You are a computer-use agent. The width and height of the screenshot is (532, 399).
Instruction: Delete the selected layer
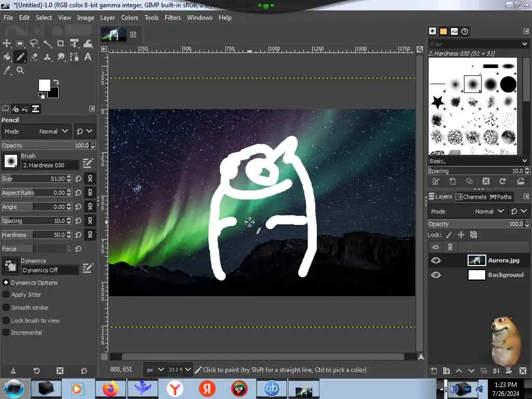[523, 370]
